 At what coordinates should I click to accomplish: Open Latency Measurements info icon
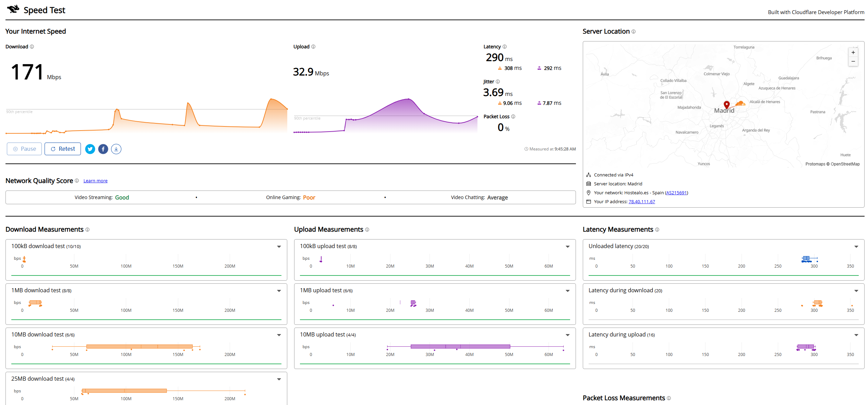657,230
